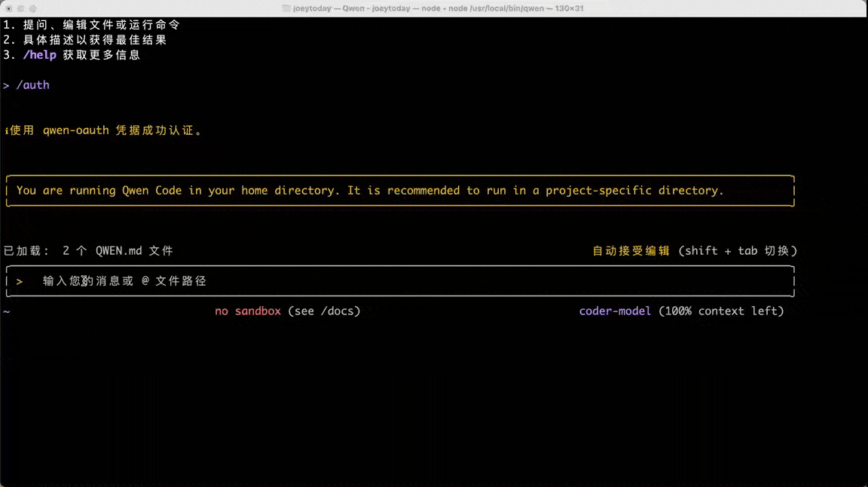Click the ~ home directory indicator
868x487 pixels.
click(6, 311)
